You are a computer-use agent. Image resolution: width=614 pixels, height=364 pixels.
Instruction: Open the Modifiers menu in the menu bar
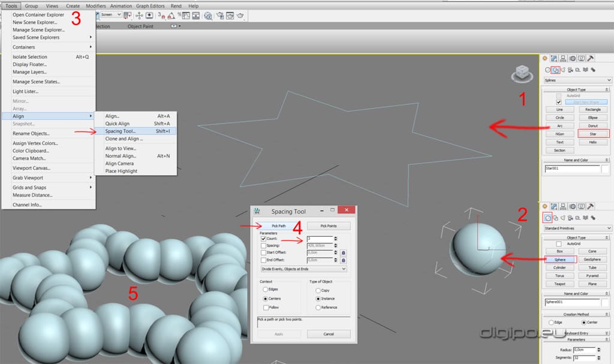[x=96, y=5]
